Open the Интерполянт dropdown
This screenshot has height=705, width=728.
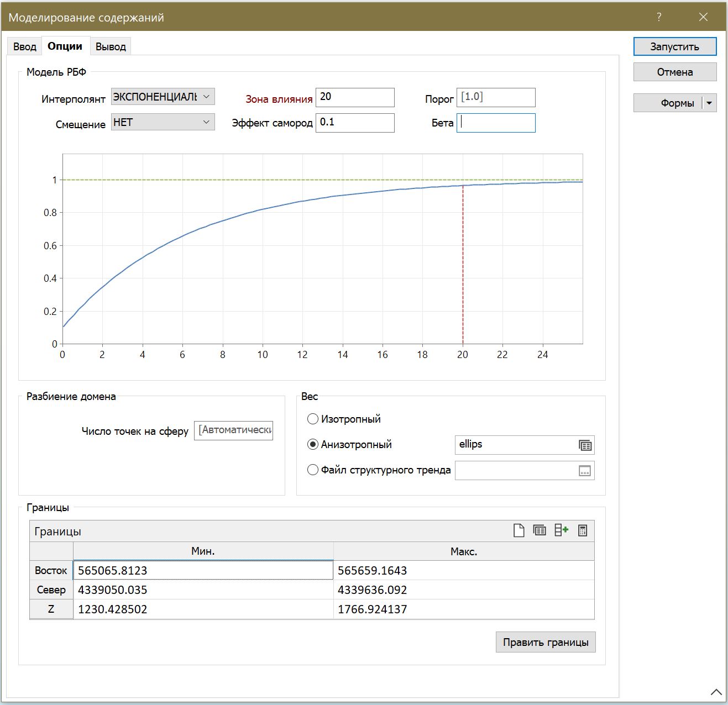(x=163, y=97)
